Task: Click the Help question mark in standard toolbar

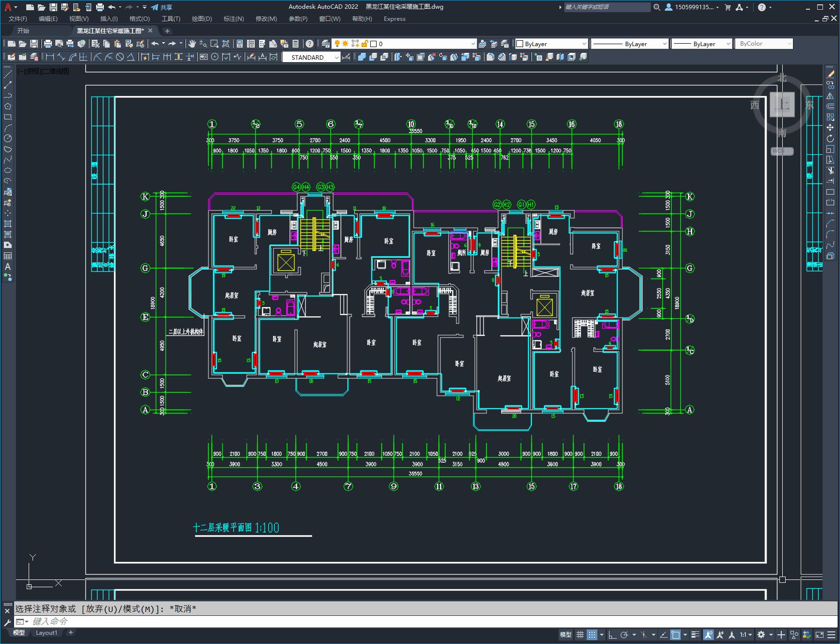Action: [x=310, y=44]
